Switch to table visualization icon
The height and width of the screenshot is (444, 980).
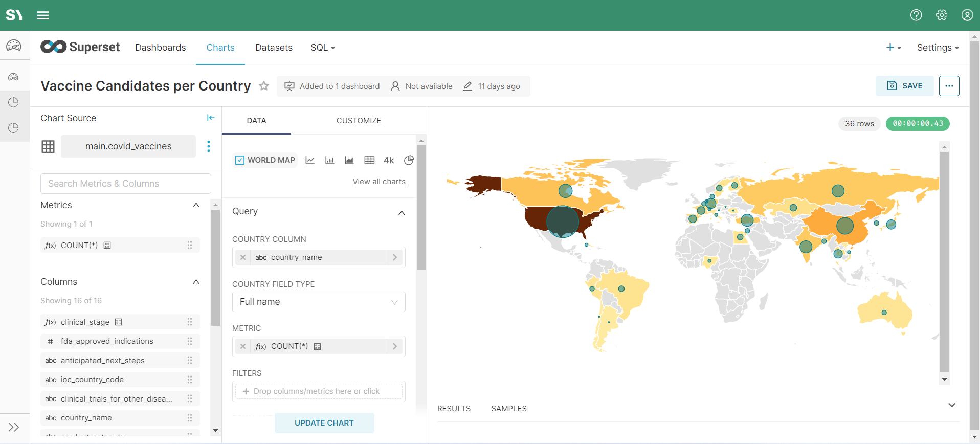click(369, 160)
